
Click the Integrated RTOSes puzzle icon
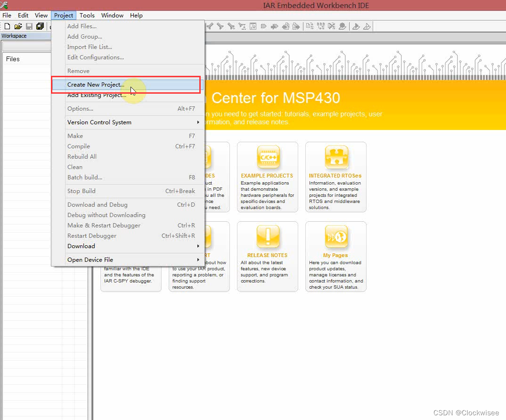336,157
